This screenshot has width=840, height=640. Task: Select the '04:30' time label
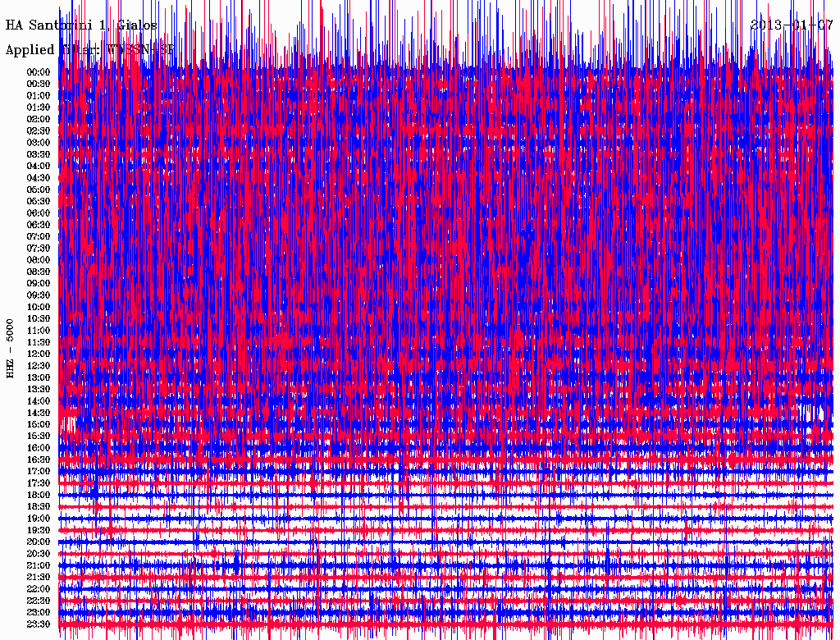[39, 178]
